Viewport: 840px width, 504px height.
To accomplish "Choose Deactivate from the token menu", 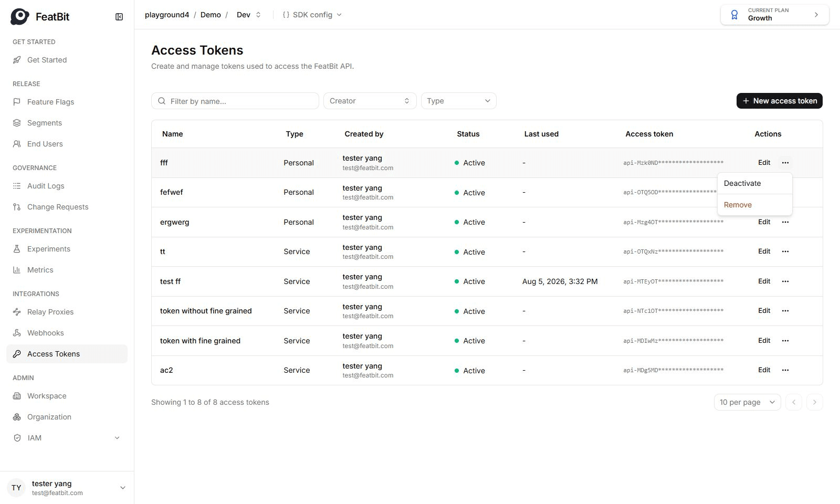I will [x=754, y=183].
